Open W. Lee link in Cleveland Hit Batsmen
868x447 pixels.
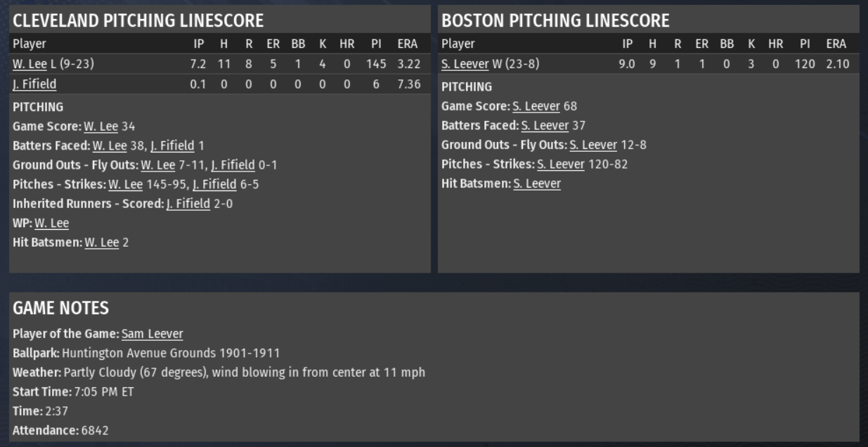(x=102, y=242)
